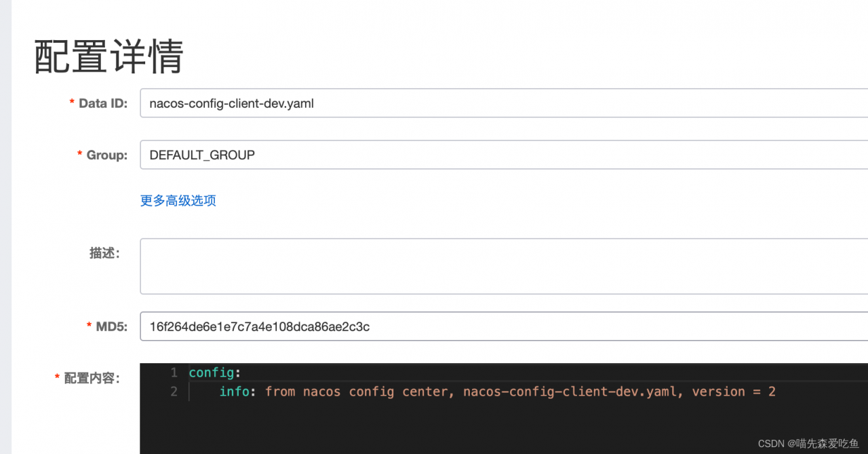868x454 pixels.
Task: Click the Data ID input field
Action: [502, 103]
